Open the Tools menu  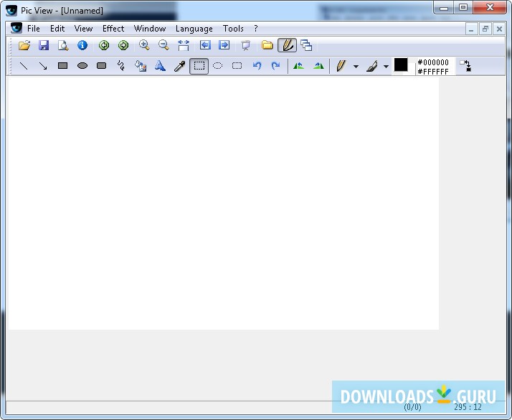click(233, 29)
